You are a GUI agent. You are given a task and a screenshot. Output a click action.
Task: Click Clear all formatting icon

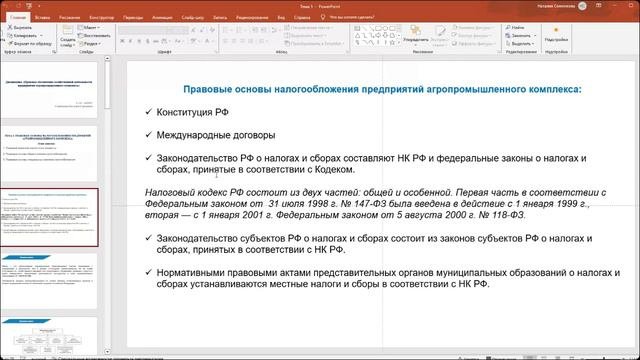tap(212, 30)
